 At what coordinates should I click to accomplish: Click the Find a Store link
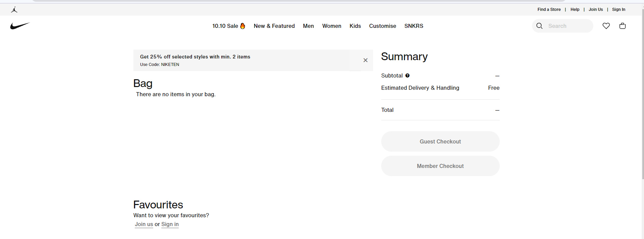(x=549, y=10)
